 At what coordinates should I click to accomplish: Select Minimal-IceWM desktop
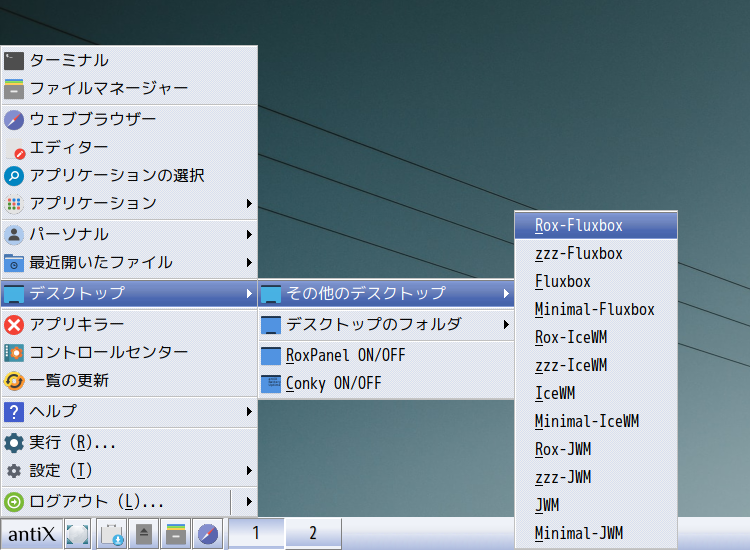point(596,422)
